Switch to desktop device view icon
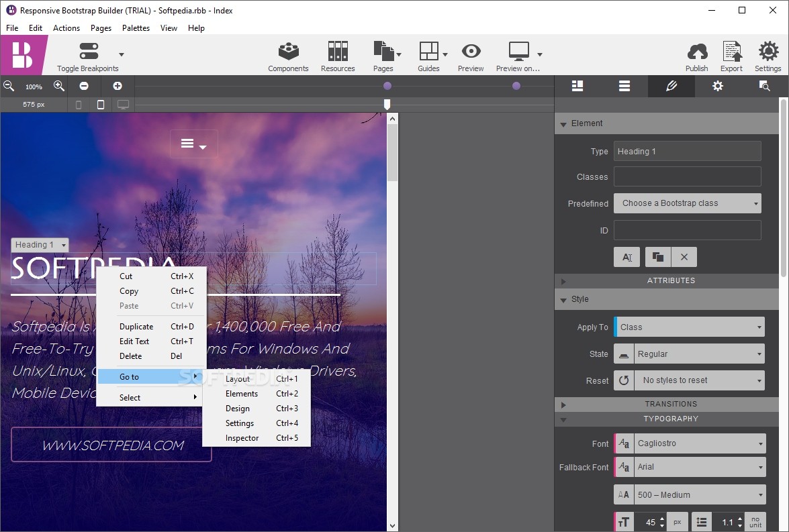The height and width of the screenshot is (532, 789). [x=123, y=105]
